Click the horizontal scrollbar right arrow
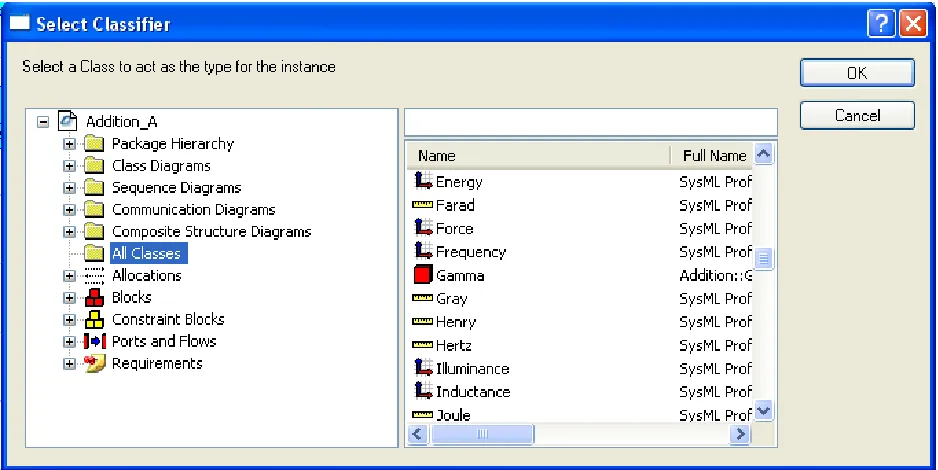This screenshot has width=938, height=470. coord(741,434)
